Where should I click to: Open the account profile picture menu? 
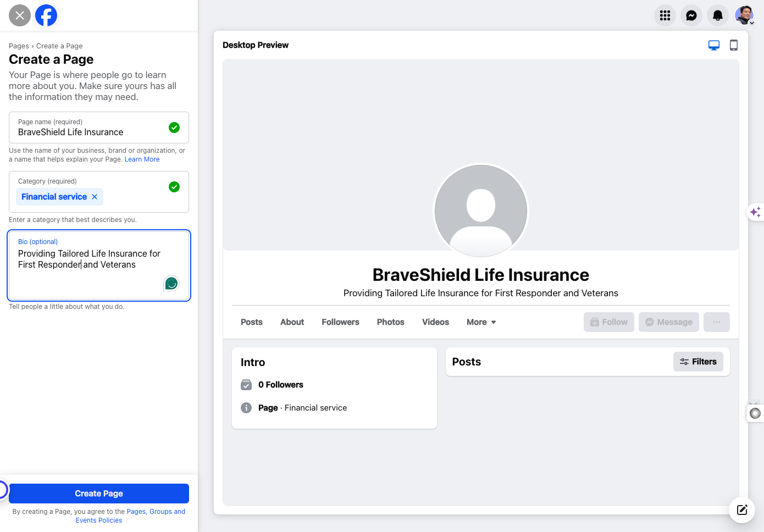pos(744,15)
